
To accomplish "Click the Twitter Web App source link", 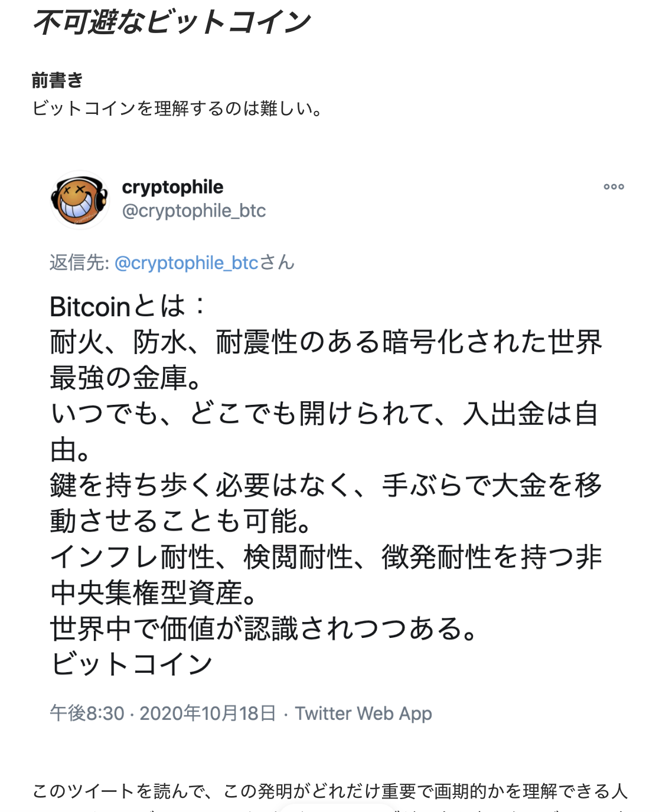I will point(363,713).
